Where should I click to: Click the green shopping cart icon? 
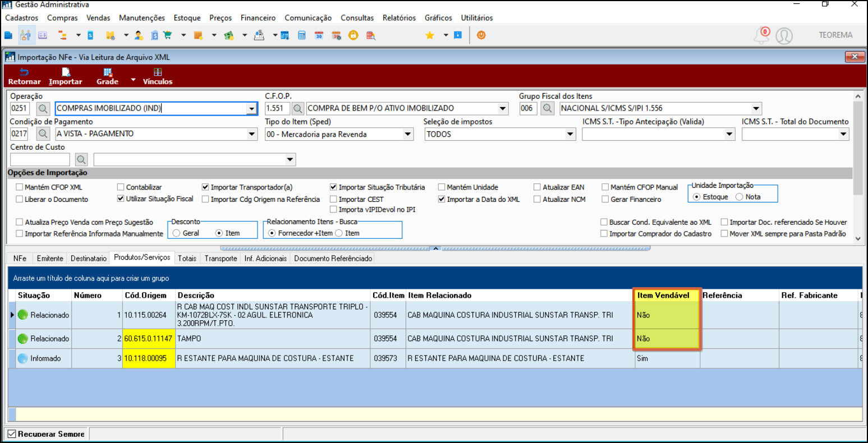click(x=168, y=35)
